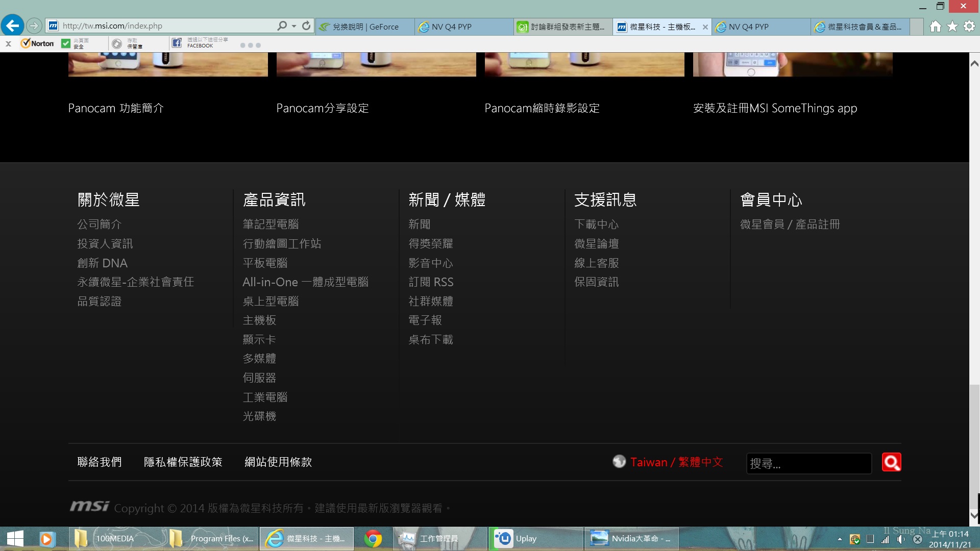Screen dimensions: 980x551
Task: Click the Facebook share icon in Norton toolbar
Action: coord(177,43)
